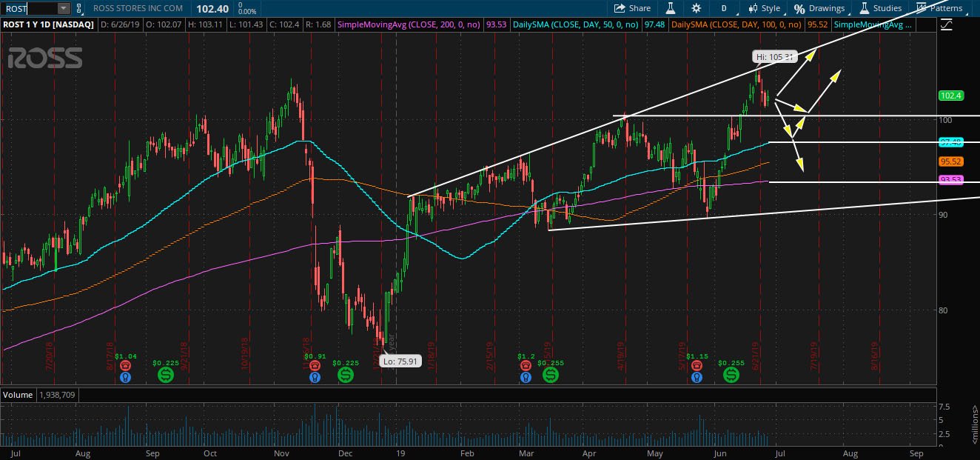Image resolution: width=980 pixels, height=460 pixels.
Task: Click the Nov label on time axis
Action: [x=282, y=452]
